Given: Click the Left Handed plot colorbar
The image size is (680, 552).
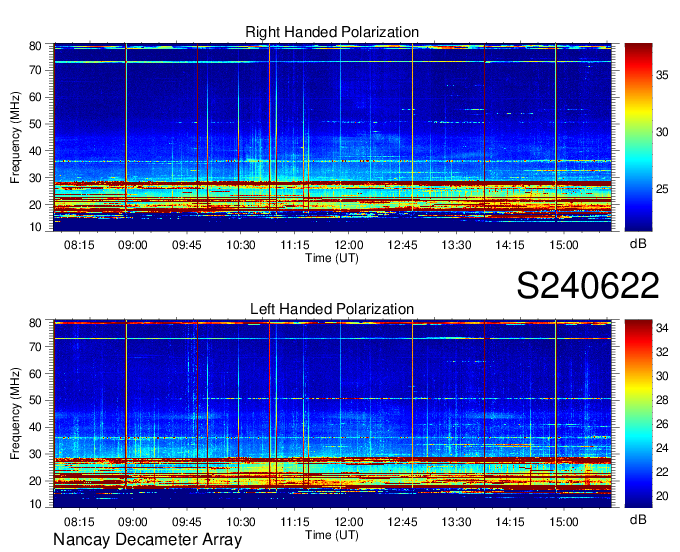Looking at the screenshot, I should point(638,414).
